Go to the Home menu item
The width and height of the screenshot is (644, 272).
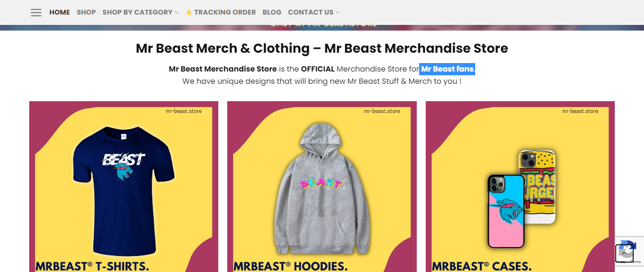(59, 12)
